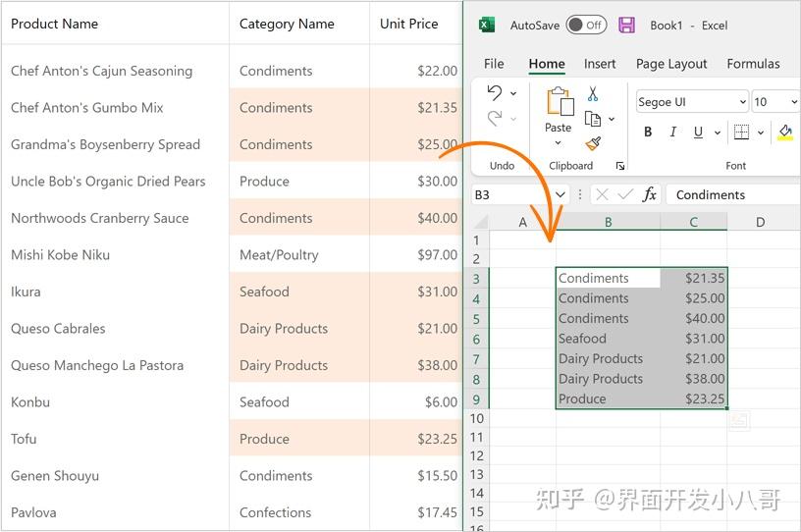Expand the Copy options dropdown arrow
This screenshot has width=801, height=532.
point(612,119)
